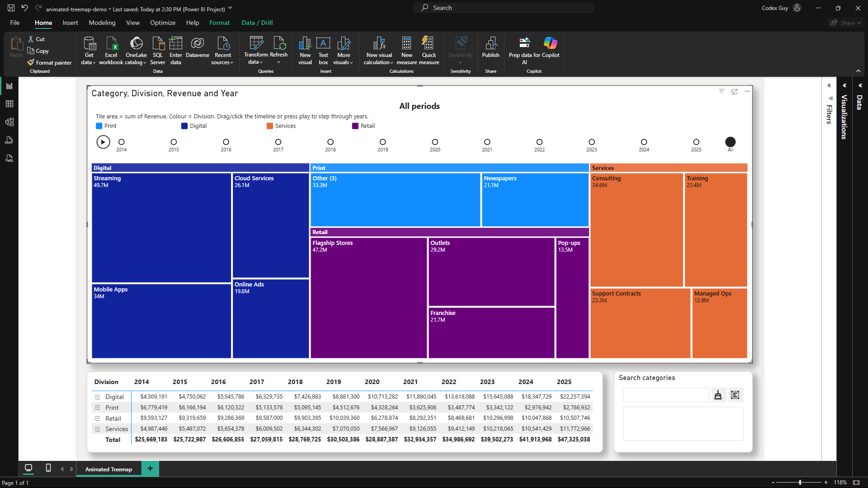Image resolution: width=868 pixels, height=488 pixels.
Task: Insert a New visual
Action: click(x=305, y=51)
